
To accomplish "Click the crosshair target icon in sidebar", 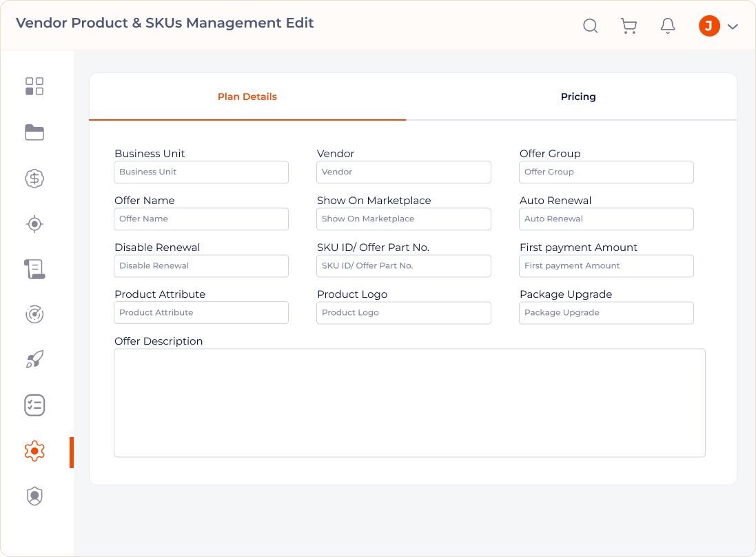I will click(x=34, y=224).
